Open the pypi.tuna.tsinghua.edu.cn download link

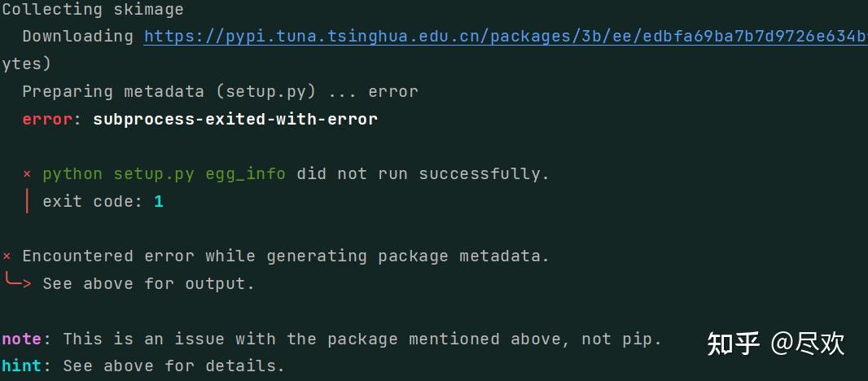(506, 37)
